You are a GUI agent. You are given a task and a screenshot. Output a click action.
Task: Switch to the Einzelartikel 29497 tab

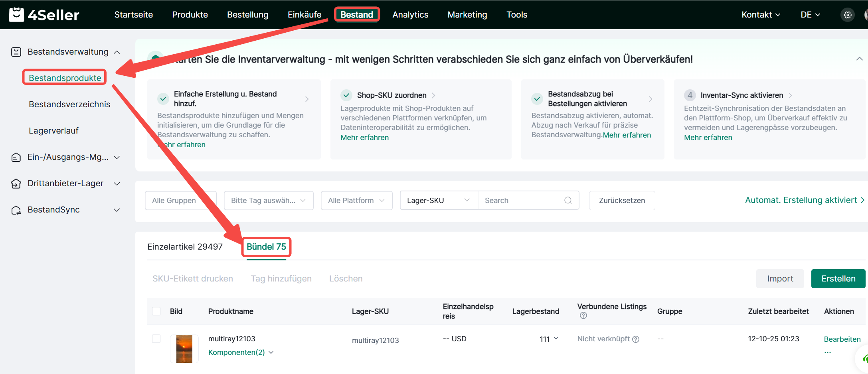[x=185, y=247]
